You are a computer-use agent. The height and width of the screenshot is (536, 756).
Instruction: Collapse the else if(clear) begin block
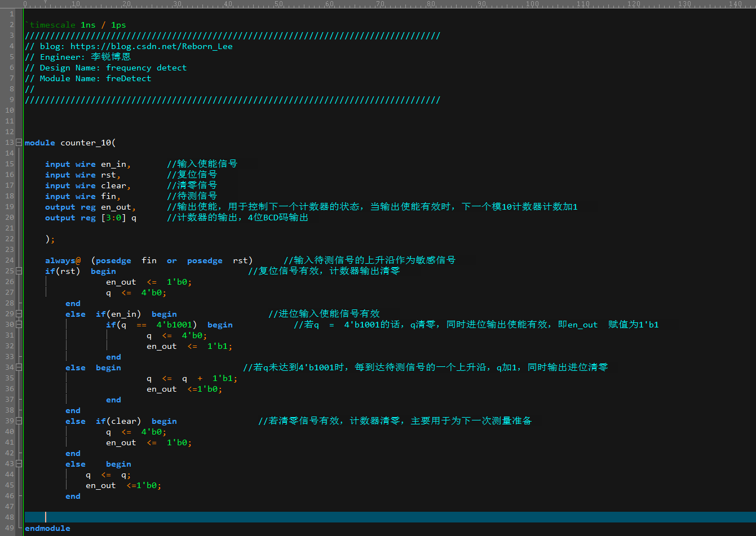[x=19, y=421]
